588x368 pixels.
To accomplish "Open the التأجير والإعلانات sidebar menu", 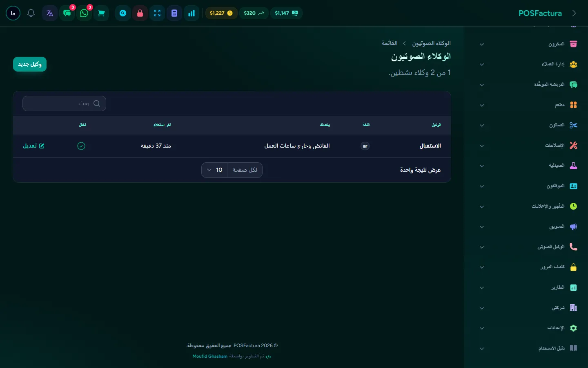I will 529,206.
